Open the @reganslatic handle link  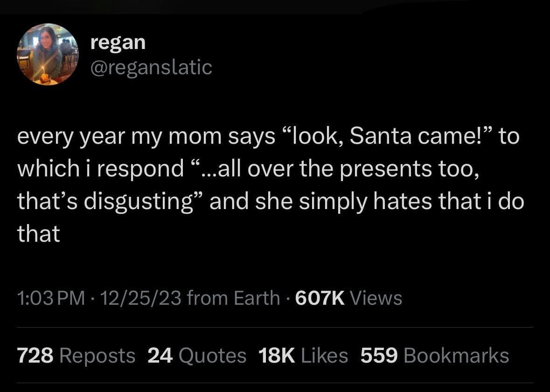click(x=151, y=67)
